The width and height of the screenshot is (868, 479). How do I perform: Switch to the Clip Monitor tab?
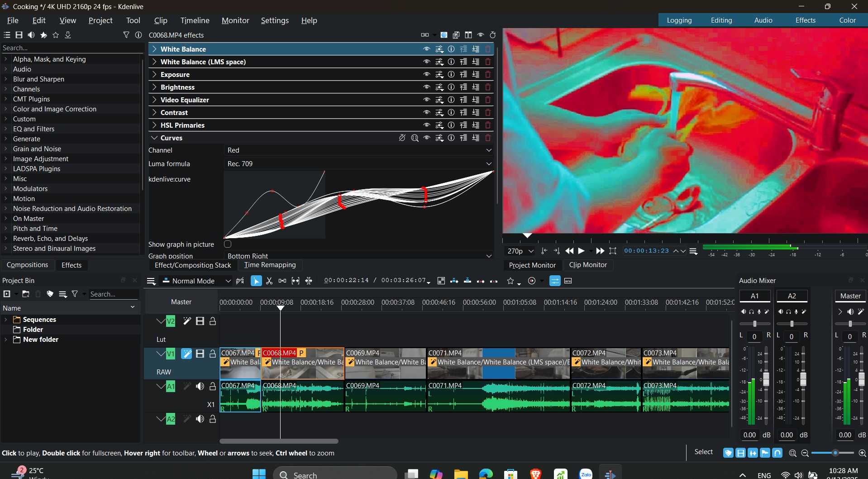(587, 265)
